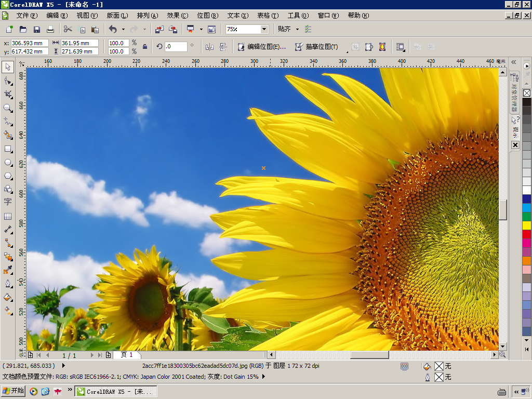Open the application launcher dropdown arrow

point(201,29)
